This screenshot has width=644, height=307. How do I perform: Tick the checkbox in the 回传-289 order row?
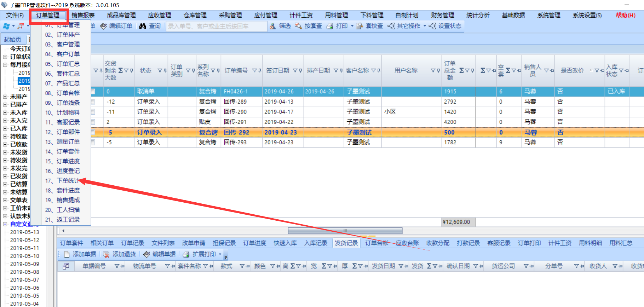click(93, 102)
